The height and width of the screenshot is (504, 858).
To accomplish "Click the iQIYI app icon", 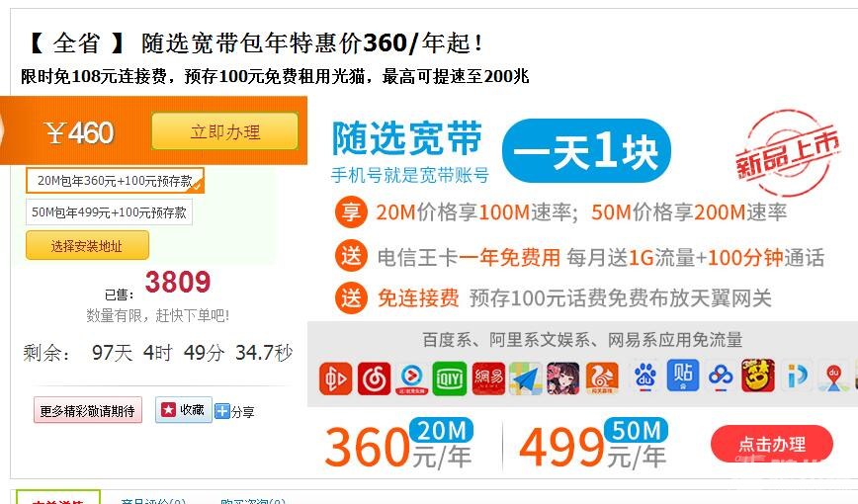I will [449, 378].
